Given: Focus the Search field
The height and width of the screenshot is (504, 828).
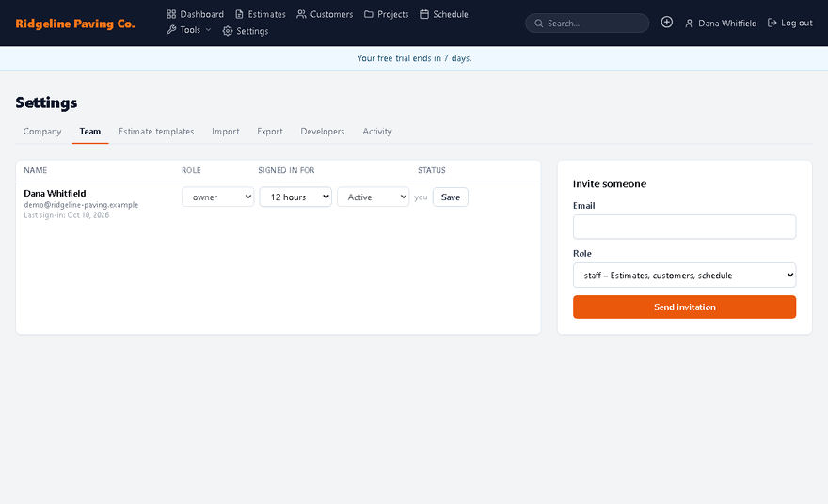Looking at the screenshot, I should click(587, 24).
